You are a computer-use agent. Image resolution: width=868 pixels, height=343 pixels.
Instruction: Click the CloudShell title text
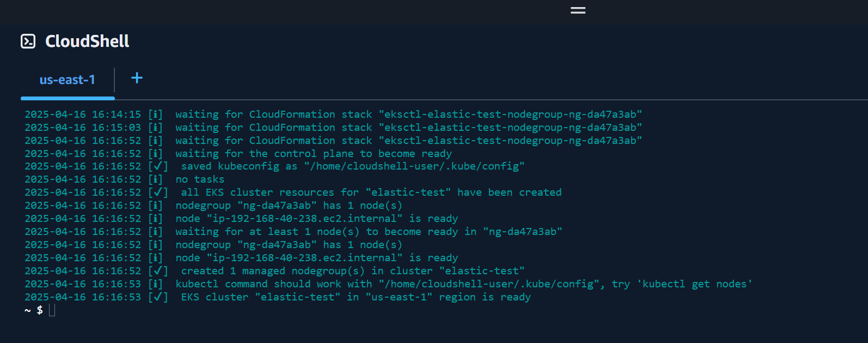point(87,41)
